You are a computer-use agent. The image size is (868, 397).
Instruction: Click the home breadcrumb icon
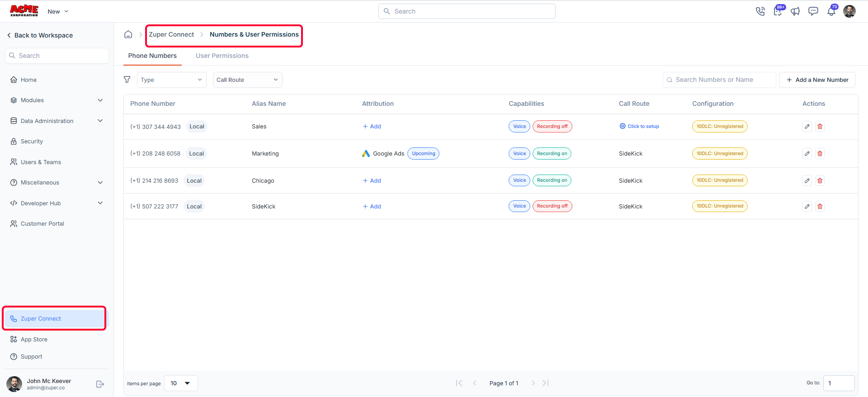128,34
